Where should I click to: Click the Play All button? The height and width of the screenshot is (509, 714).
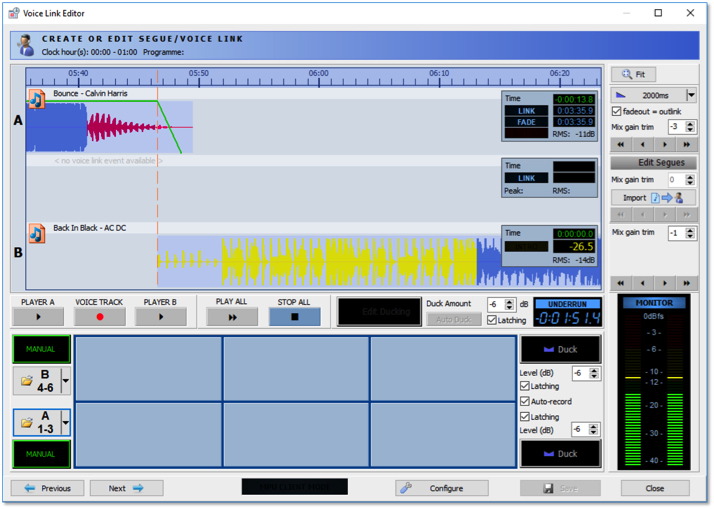(x=232, y=317)
